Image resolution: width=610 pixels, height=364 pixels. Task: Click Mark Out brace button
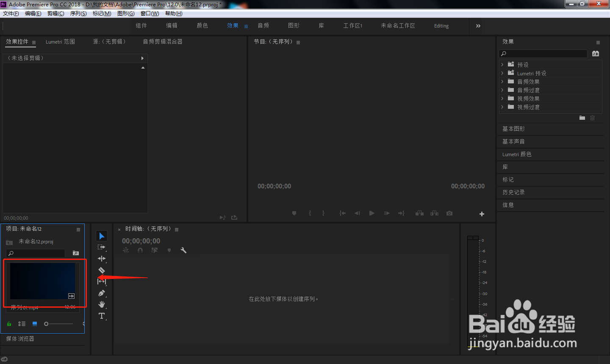(323, 213)
